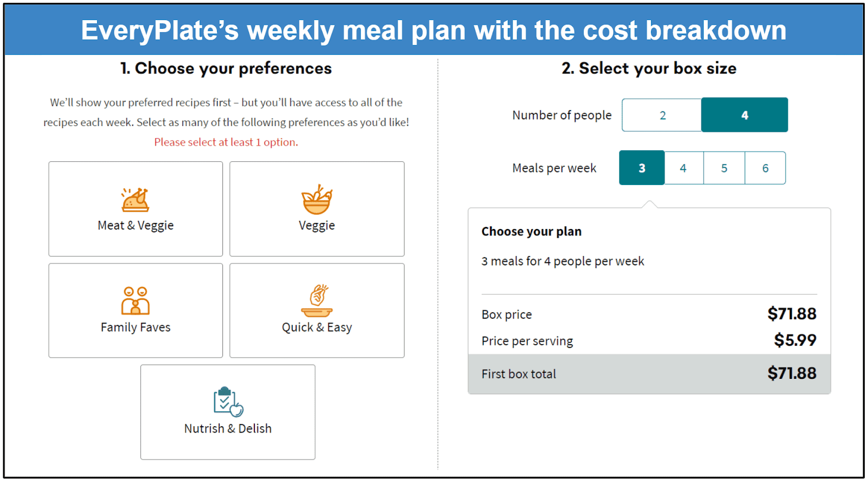Choose the Quick & Easy preference label
The height and width of the screenshot is (482, 868).
point(317,327)
